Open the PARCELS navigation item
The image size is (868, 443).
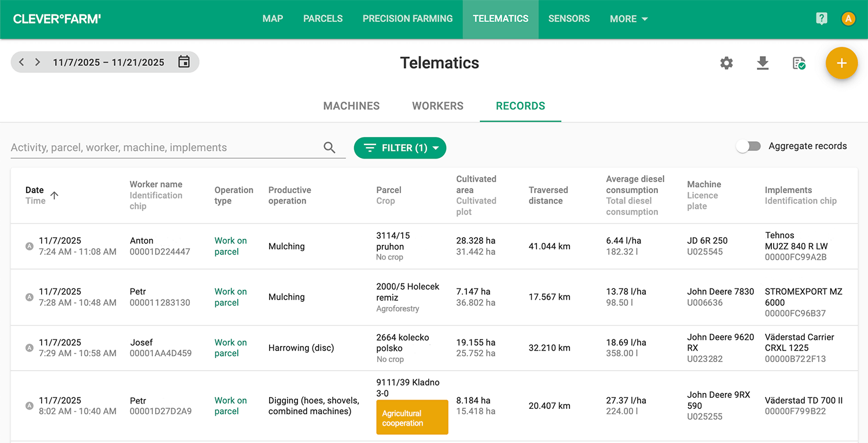click(x=323, y=19)
